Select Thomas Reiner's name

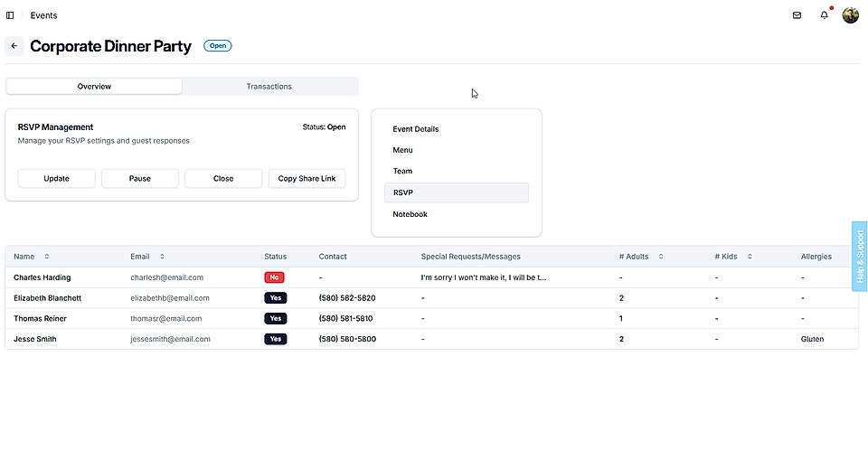tap(40, 319)
